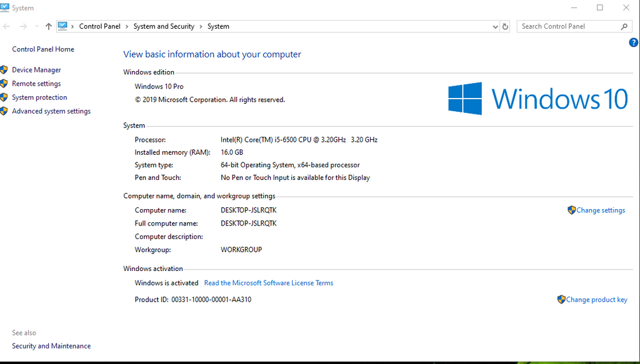
Task: Click the computer icon in address bar
Action: click(62, 26)
